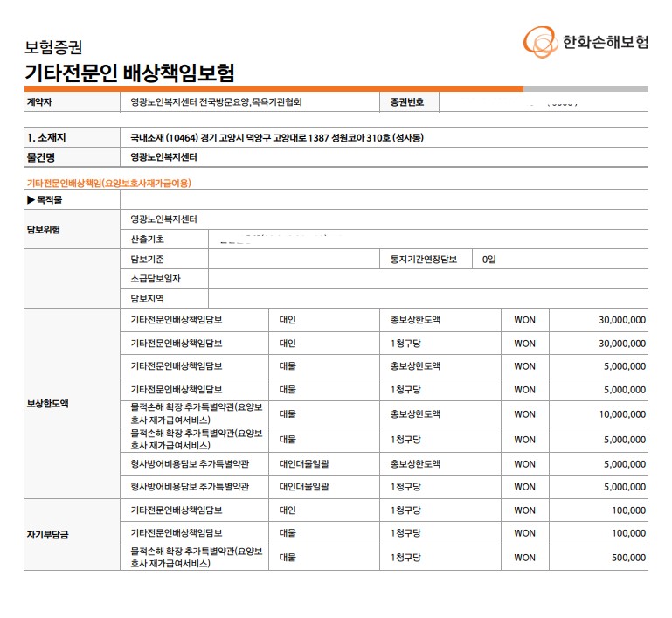Click the "담보지역" label

(148, 299)
